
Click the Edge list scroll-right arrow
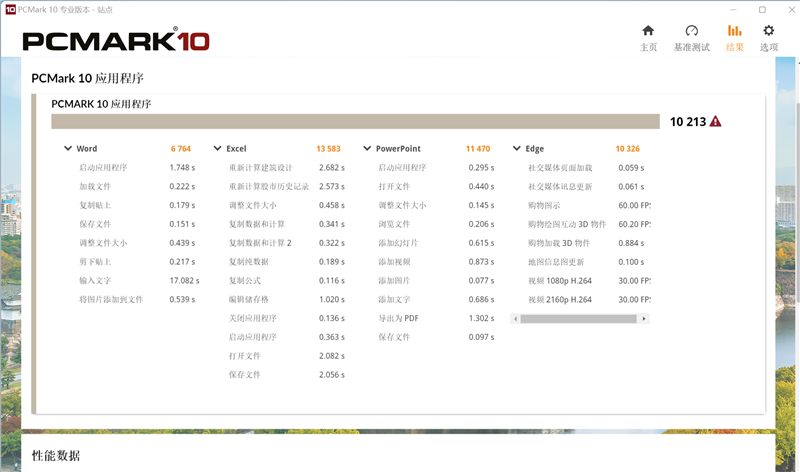[644, 319]
